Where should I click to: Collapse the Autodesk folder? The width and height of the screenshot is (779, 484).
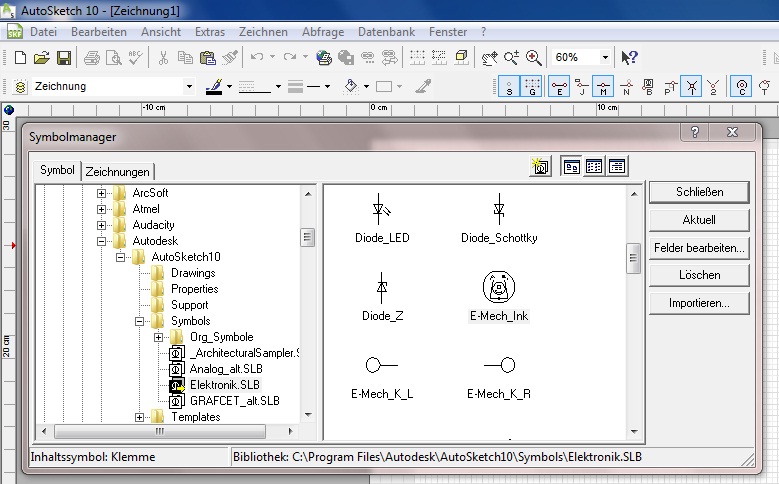coord(101,241)
